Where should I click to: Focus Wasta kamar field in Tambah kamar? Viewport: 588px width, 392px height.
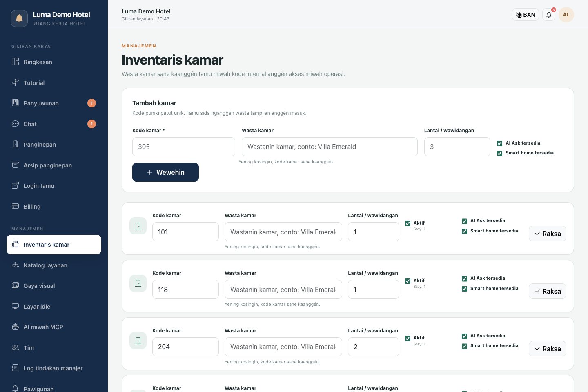click(x=330, y=147)
